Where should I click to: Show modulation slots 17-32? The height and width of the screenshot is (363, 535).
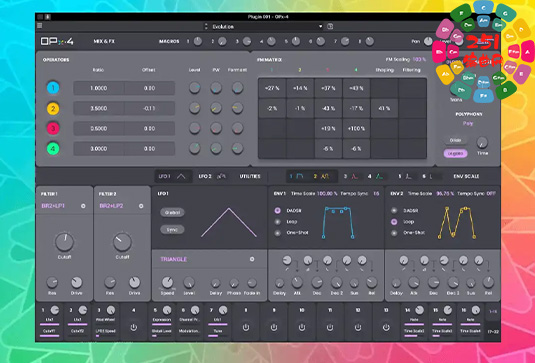pos(493,331)
